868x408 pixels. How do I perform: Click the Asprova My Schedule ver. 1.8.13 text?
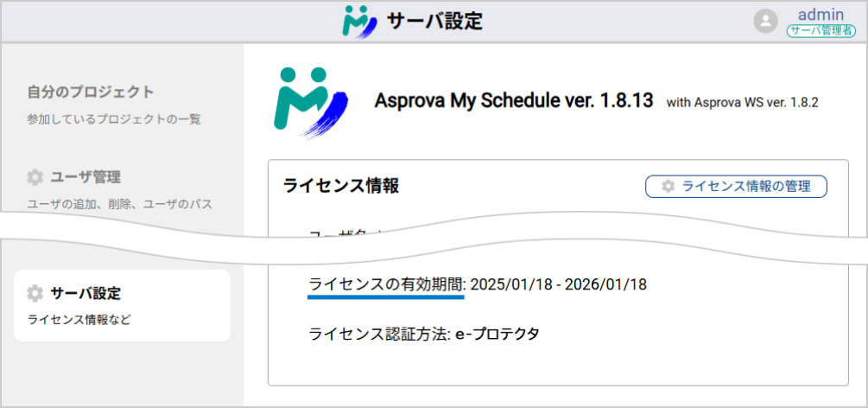(x=514, y=101)
